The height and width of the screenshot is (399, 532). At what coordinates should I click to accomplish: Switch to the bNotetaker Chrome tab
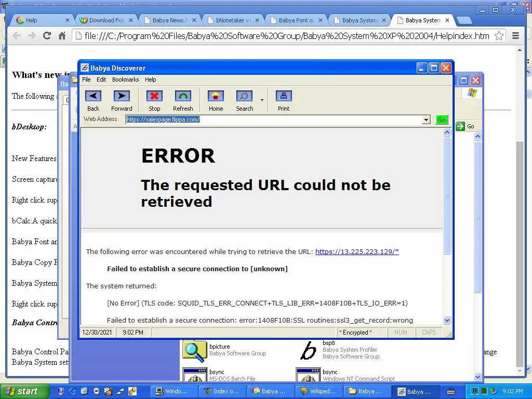[x=232, y=20]
